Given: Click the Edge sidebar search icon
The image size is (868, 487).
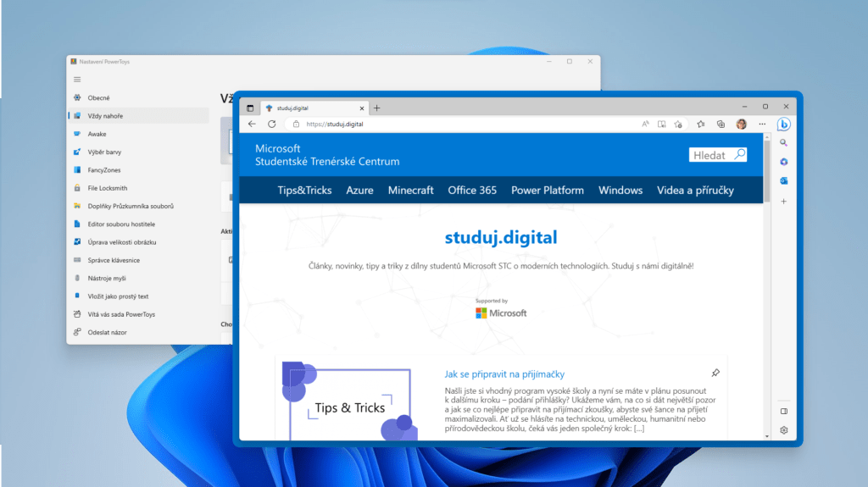Looking at the screenshot, I should 784,143.
